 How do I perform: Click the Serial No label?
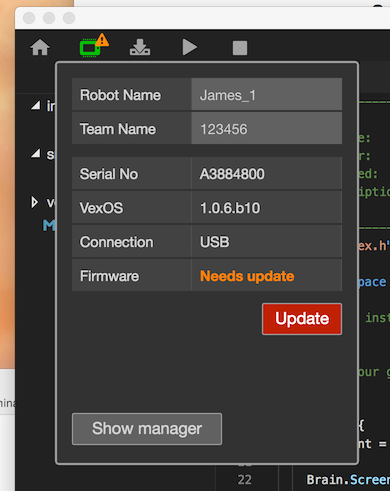pyautogui.click(x=109, y=174)
